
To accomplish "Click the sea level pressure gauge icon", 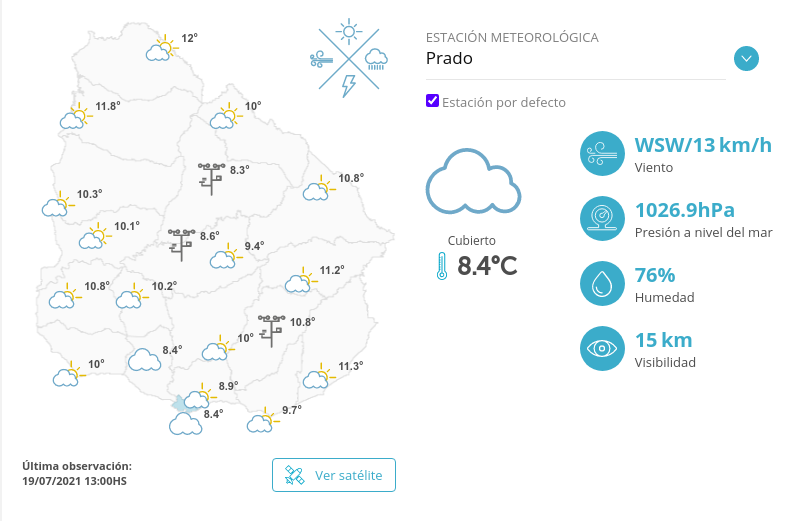I will click(602, 218).
